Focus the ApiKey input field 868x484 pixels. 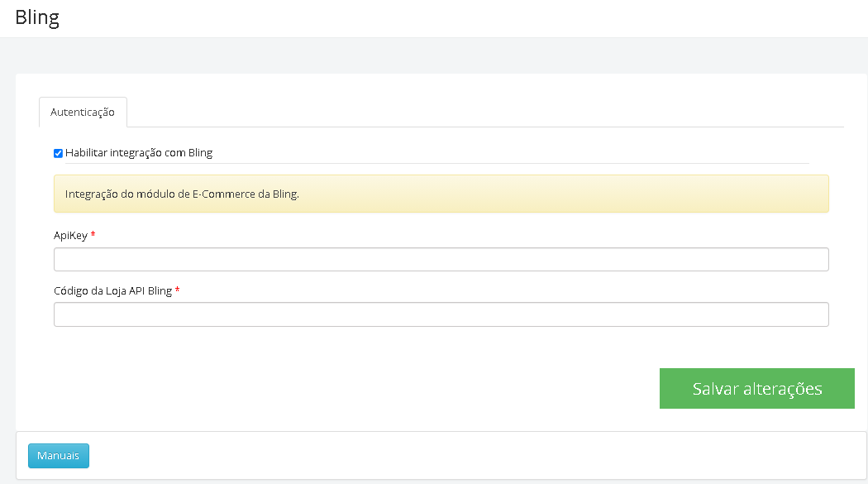pyautogui.click(x=441, y=259)
